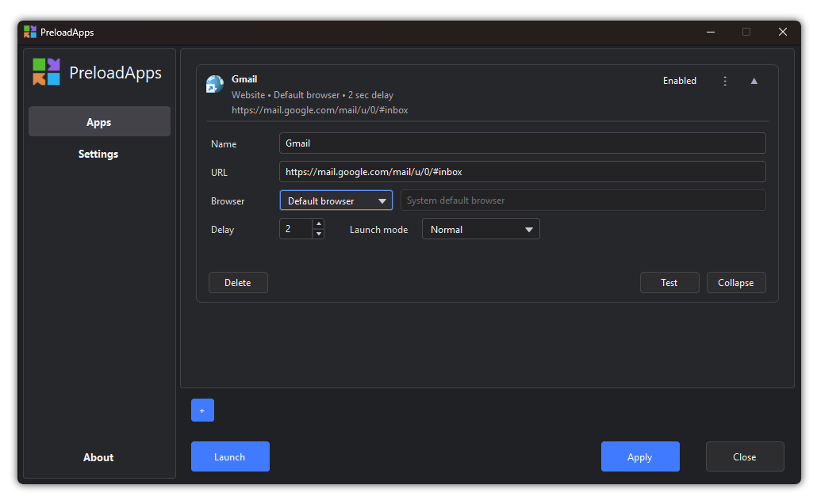
Task: Increase the Delay value with up arrow
Action: 318,224
